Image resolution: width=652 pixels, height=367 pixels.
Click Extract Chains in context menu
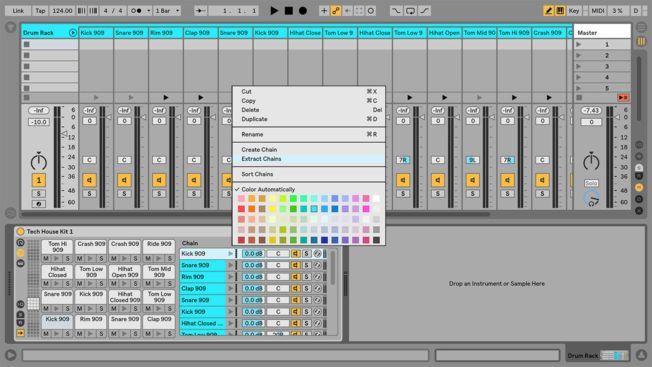pos(309,159)
